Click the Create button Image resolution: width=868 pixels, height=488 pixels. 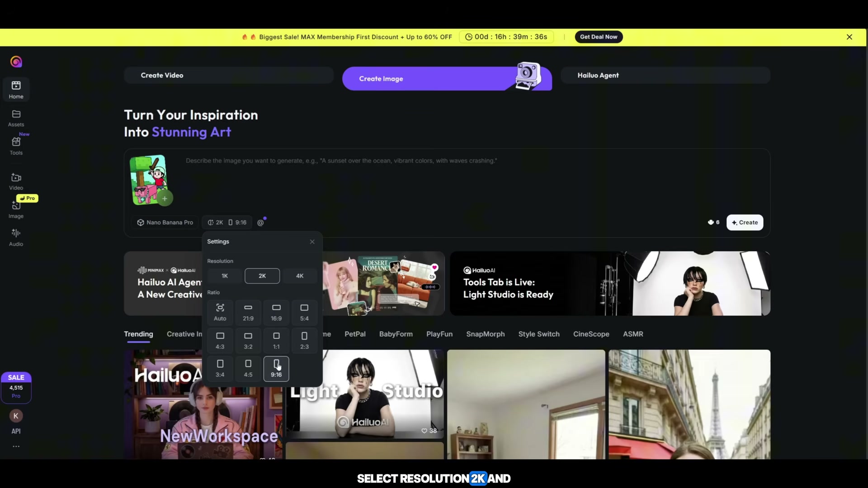pyautogui.click(x=745, y=222)
